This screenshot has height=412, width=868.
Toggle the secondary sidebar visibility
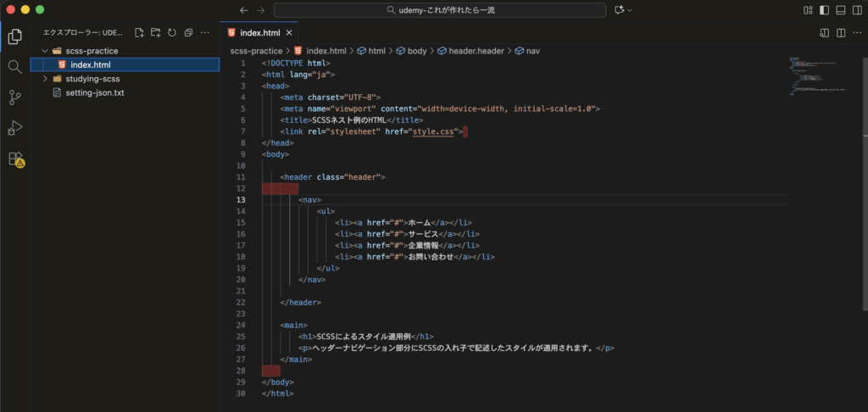coord(856,9)
